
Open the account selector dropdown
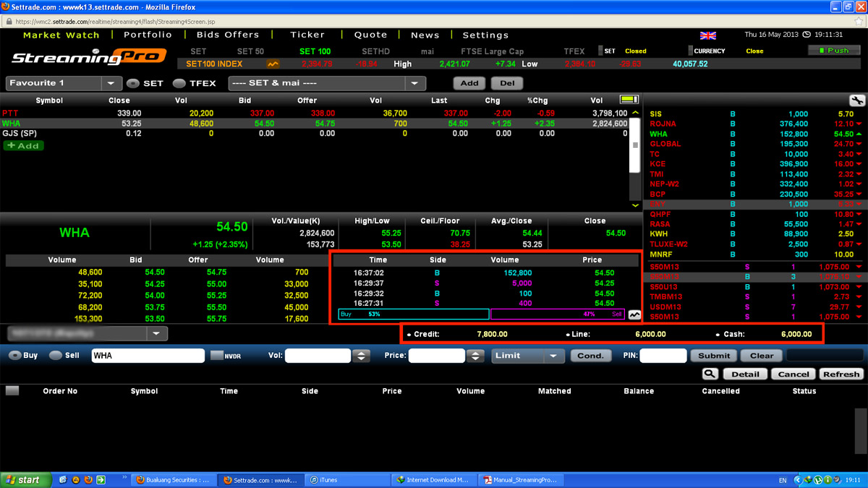tap(88, 333)
